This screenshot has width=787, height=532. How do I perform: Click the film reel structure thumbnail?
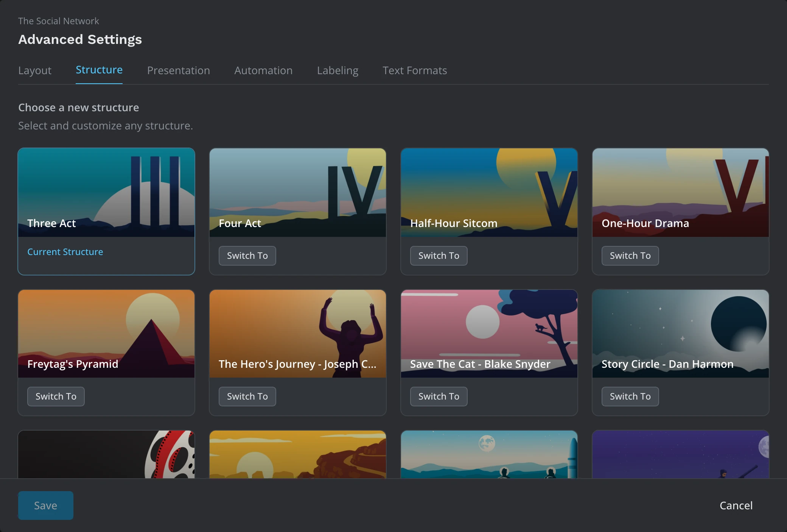point(106,454)
